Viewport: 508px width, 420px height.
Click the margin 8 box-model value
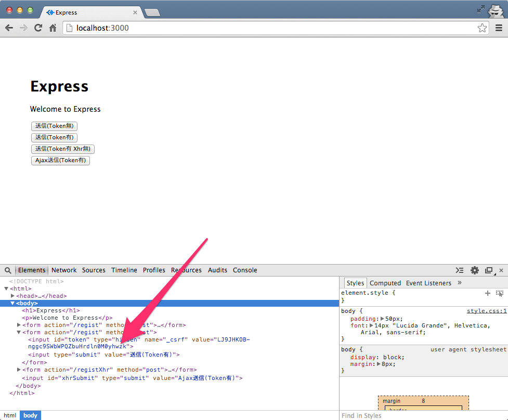423,401
